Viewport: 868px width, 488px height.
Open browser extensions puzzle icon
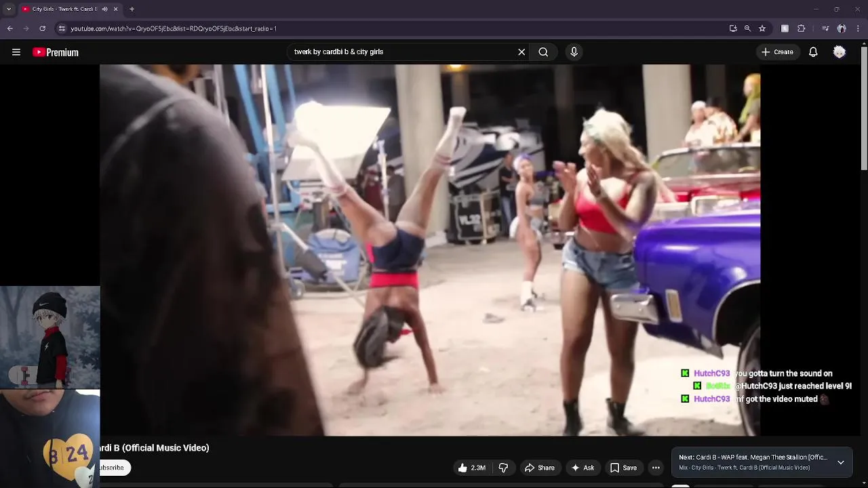click(x=802, y=28)
